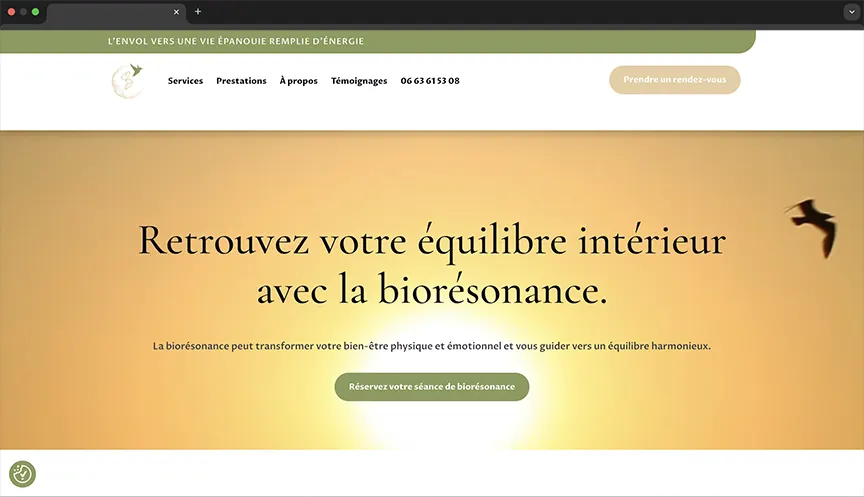The height and width of the screenshot is (497, 864).
Task: Click Réservez votre séance de biorésonance
Action: click(432, 387)
